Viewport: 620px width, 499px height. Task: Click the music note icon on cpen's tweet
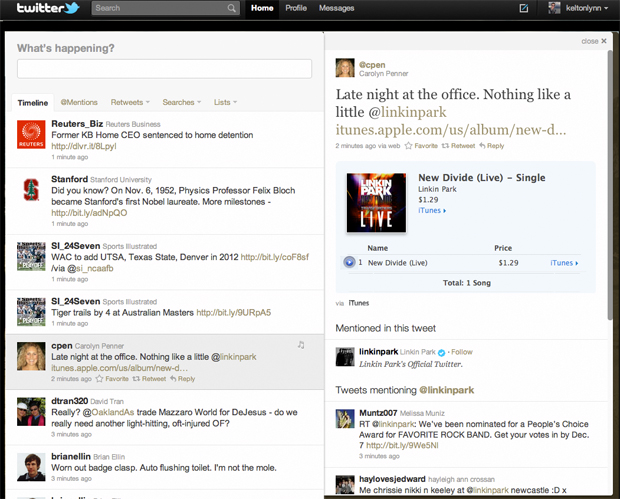click(x=300, y=345)
